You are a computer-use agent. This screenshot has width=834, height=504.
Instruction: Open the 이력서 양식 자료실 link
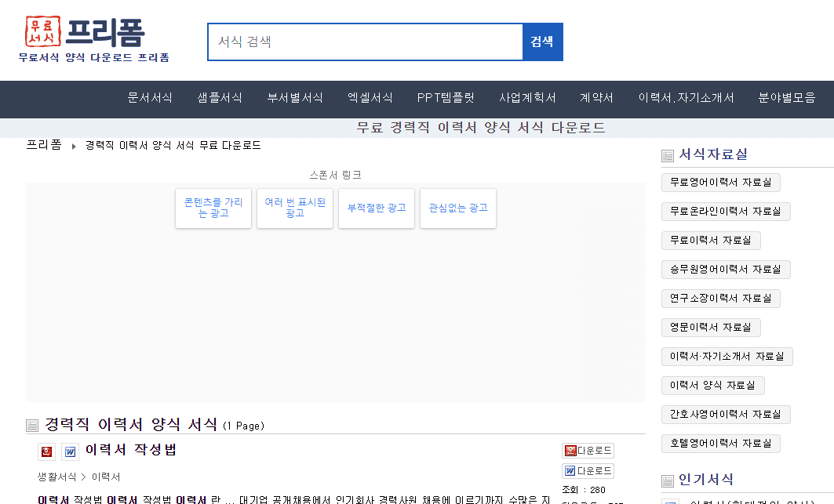tap(715, 385)
